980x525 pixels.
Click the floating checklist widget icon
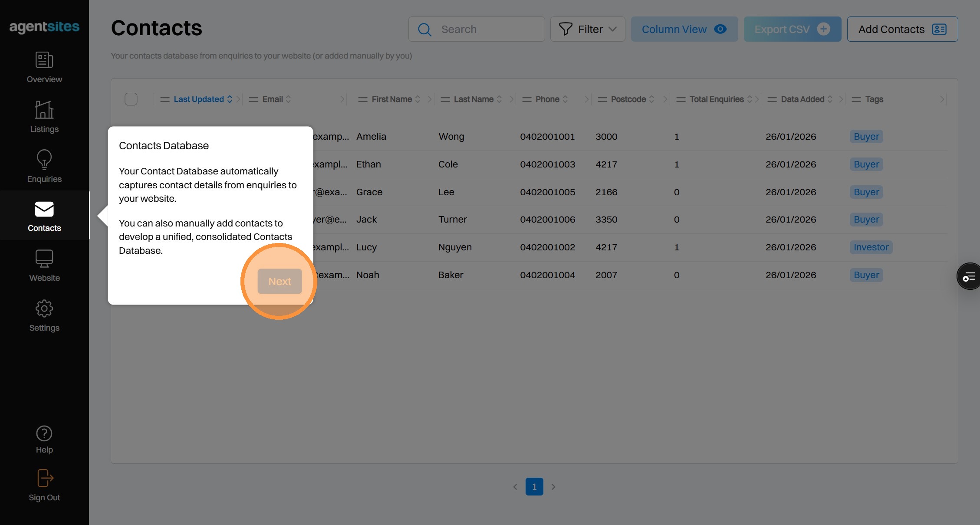[969, 276]
